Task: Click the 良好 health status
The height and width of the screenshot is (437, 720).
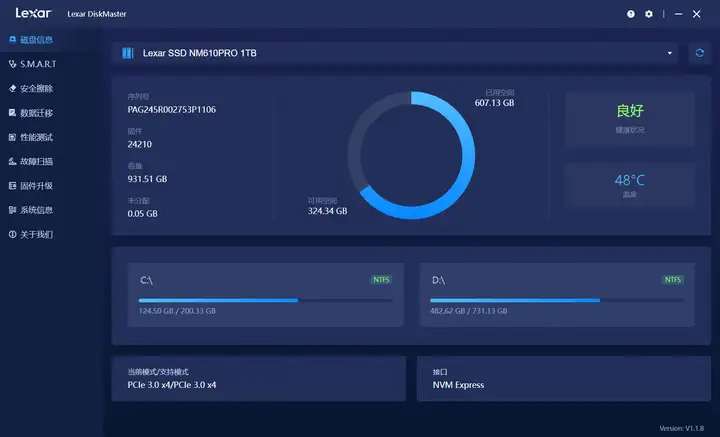Action: (630, 111)
